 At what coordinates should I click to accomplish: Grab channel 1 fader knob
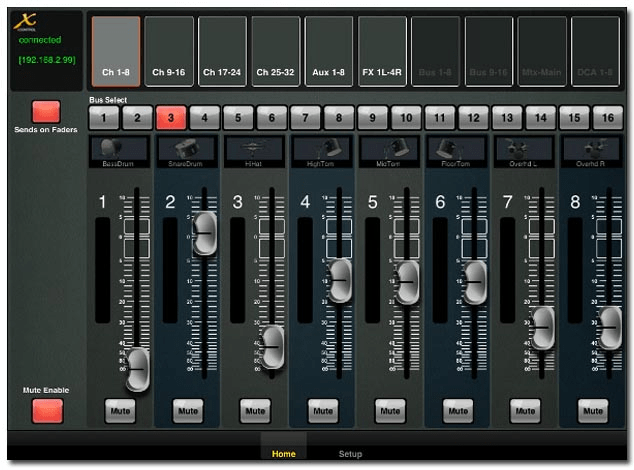click(x=138, y=369)
